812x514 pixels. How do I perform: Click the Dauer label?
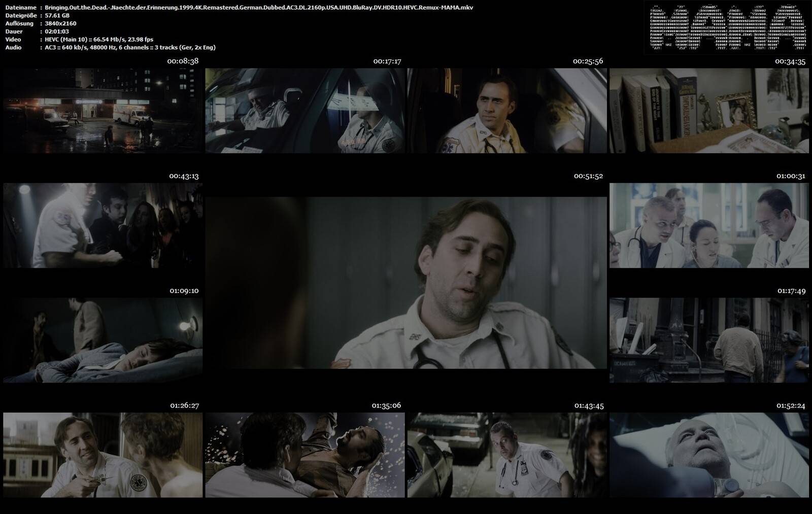point(14,31)
